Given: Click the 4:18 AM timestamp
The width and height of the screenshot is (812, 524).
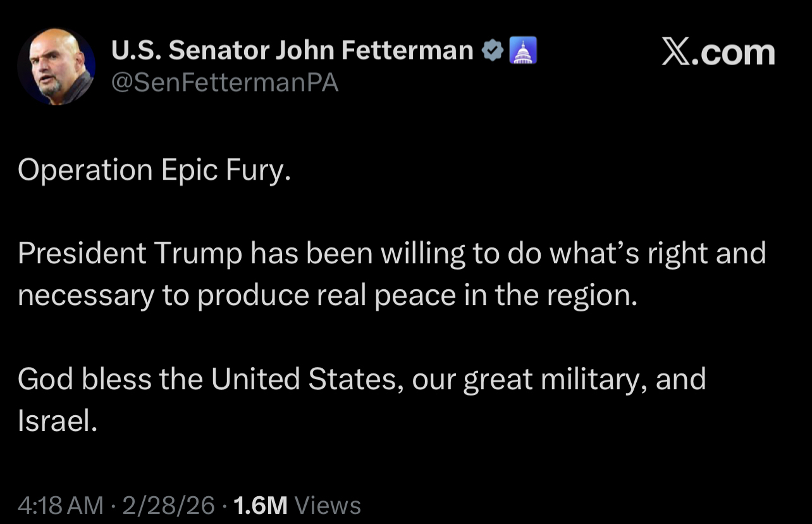Looking at the screenshot, I should (60, 505).
